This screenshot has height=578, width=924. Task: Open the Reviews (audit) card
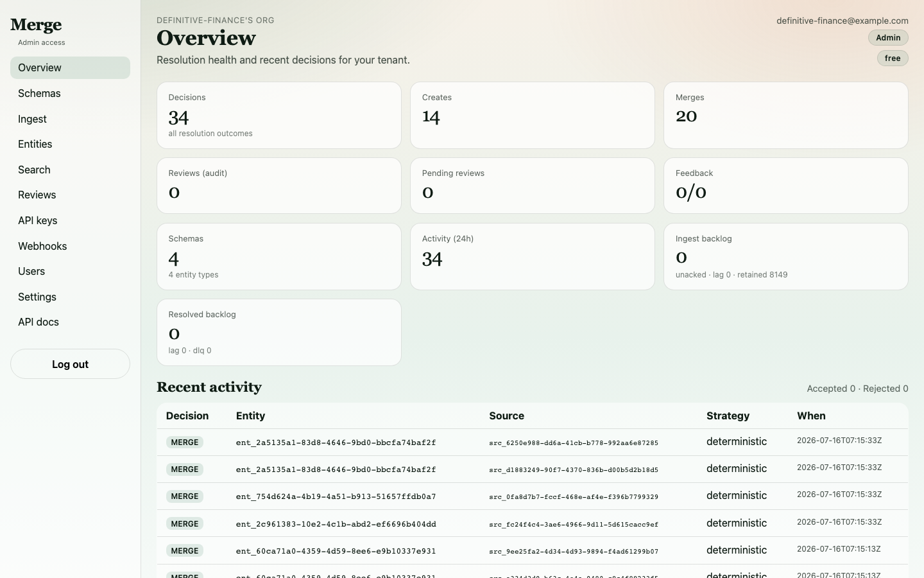279,186
